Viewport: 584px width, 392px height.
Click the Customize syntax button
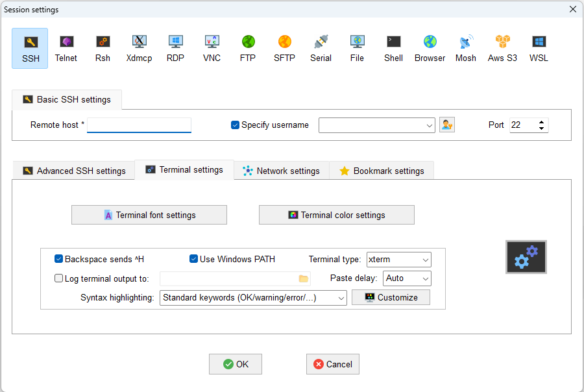(391, 297)
